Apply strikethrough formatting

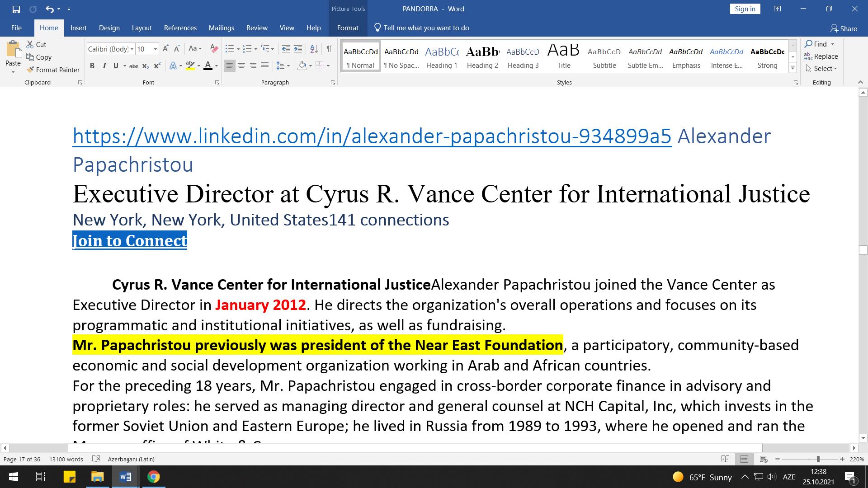[x=133, y=66]
